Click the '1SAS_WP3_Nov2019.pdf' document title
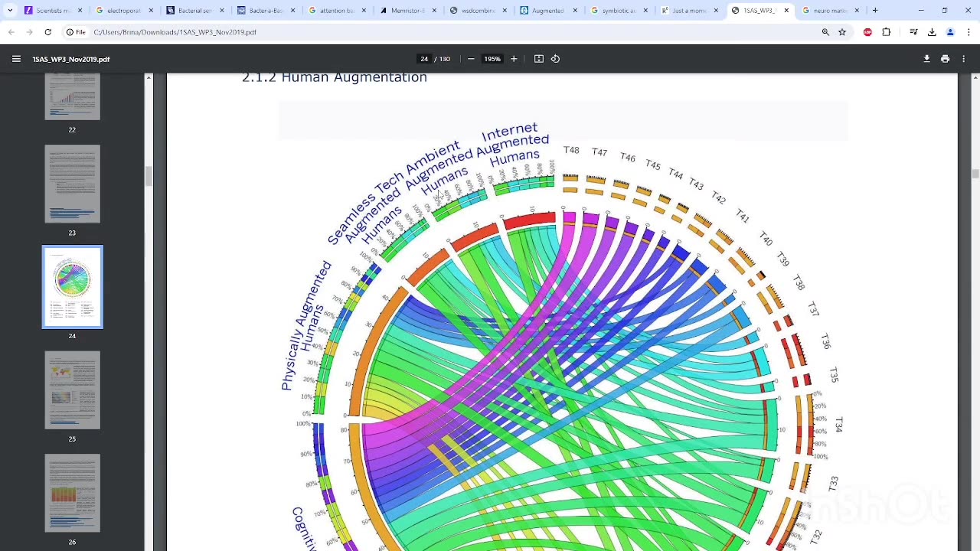The image size is (980, 551). coord(71,59)
